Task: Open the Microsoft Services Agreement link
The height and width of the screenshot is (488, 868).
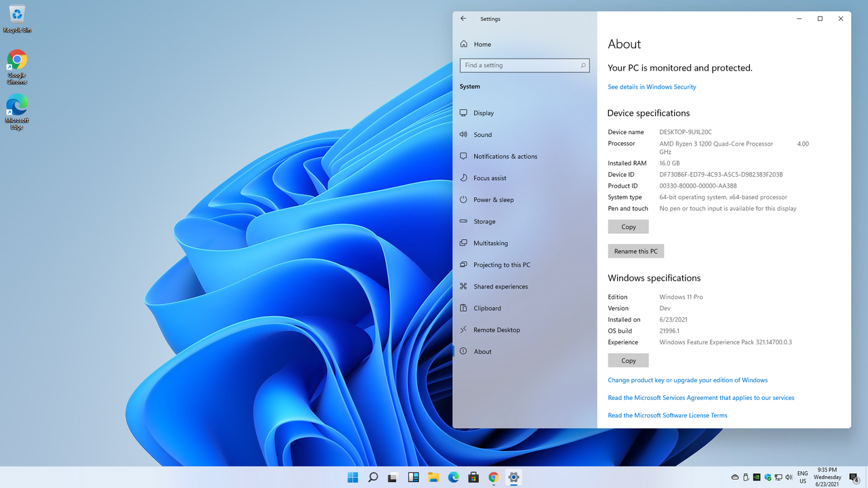Action: [x=701, y=398]
